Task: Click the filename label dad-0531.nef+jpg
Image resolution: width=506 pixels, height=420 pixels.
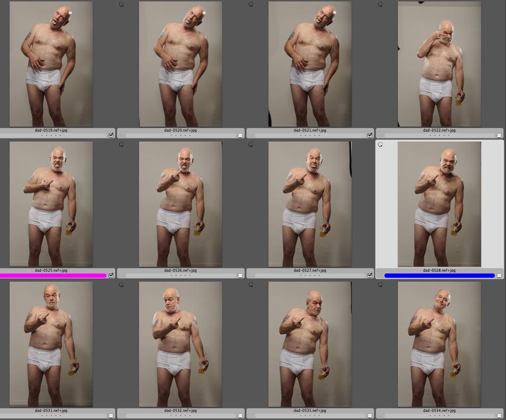Action: coord(51,410)
